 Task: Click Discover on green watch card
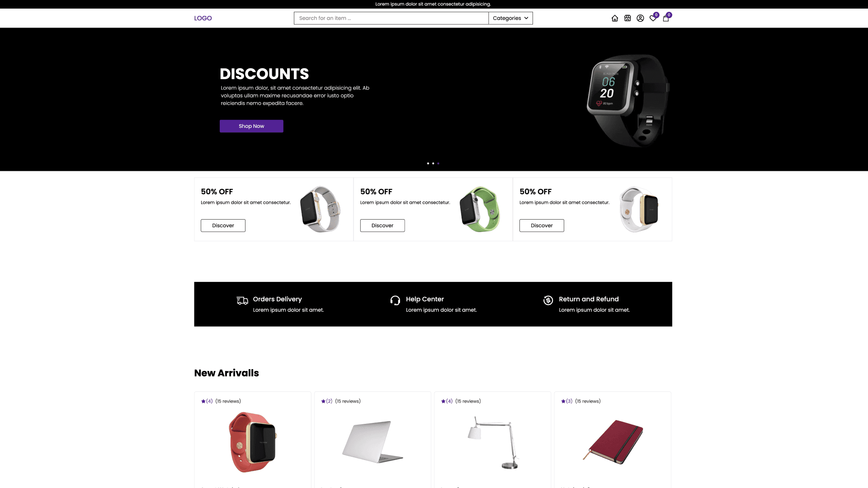(382, 225)
